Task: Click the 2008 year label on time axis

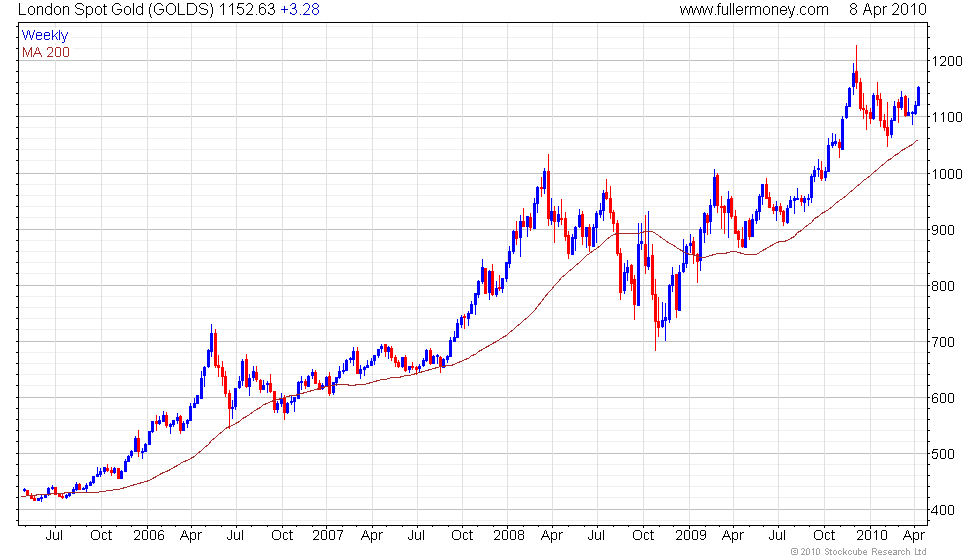Action: (x=509, y=536)
